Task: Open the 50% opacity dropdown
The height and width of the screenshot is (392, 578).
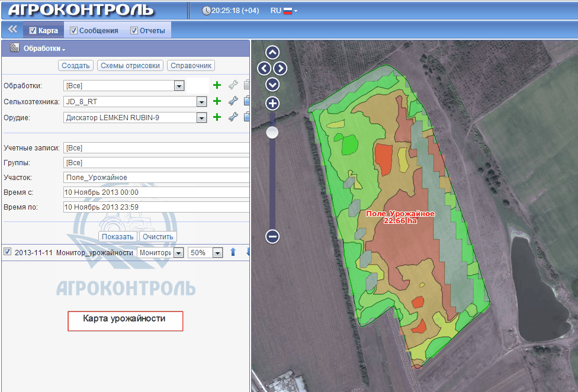Action: (217, 253)
